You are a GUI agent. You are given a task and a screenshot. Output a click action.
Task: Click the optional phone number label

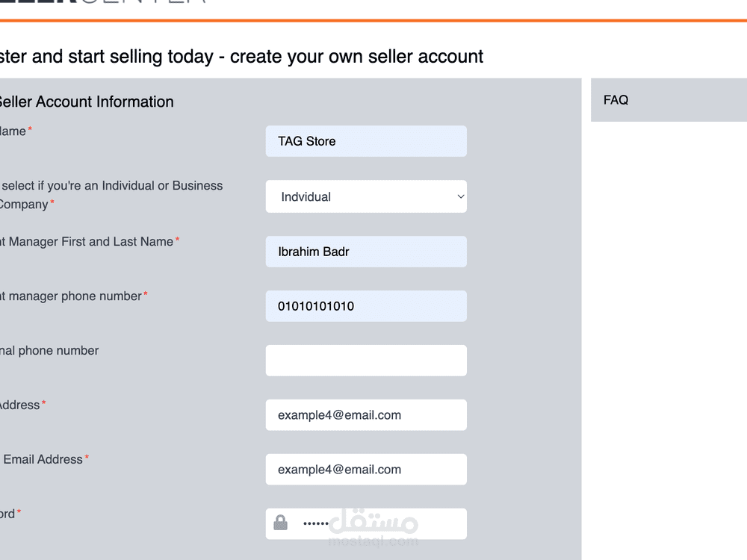pyautogui.click(x=49, y=350)
